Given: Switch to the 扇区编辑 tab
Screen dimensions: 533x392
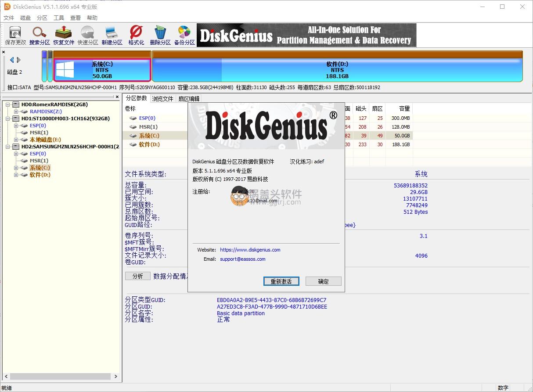Looking at the screenshot, I should coord(189,99).
